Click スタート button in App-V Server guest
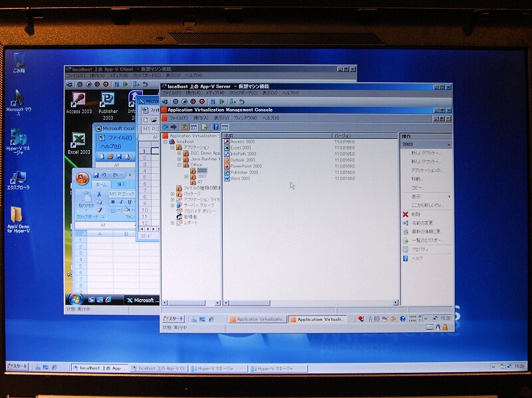This screenshot has width=532, height=398. point(173,319)
